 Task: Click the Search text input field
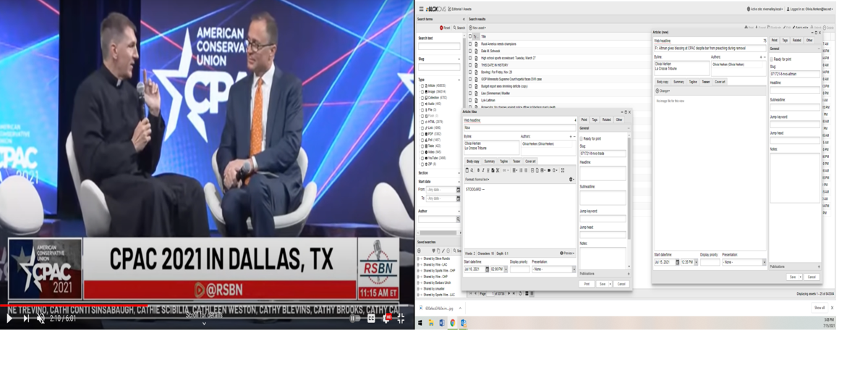438,46
